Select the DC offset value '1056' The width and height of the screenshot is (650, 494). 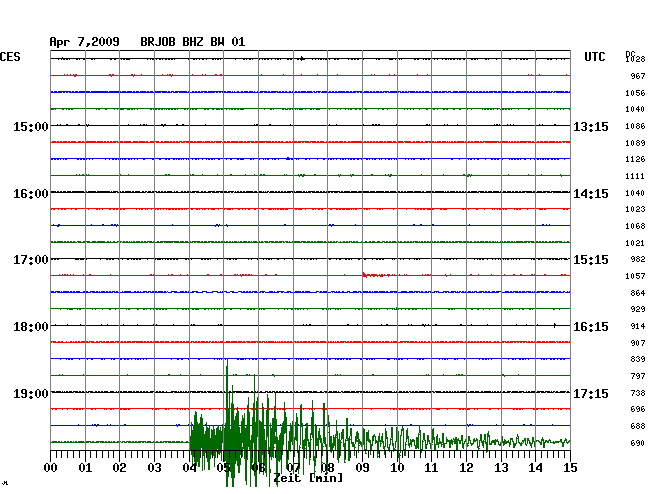(x=635, y=93)
